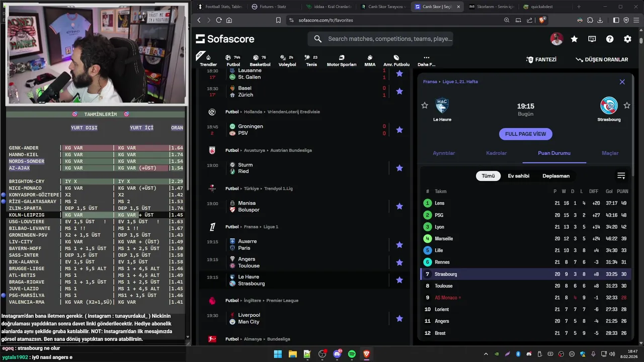Viewport: 644px width, 362px height.
Task: Switch to Fixtures - Statz browser tab
Action: point(273,7)
